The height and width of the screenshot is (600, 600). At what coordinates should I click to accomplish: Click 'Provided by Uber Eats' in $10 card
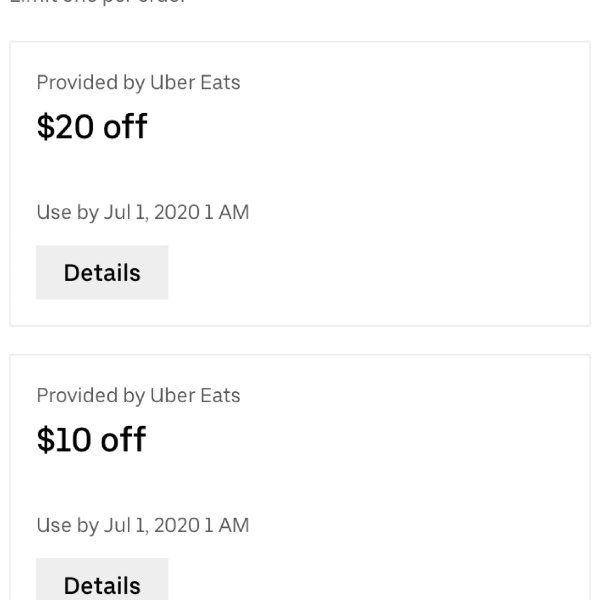click(139, 396)
